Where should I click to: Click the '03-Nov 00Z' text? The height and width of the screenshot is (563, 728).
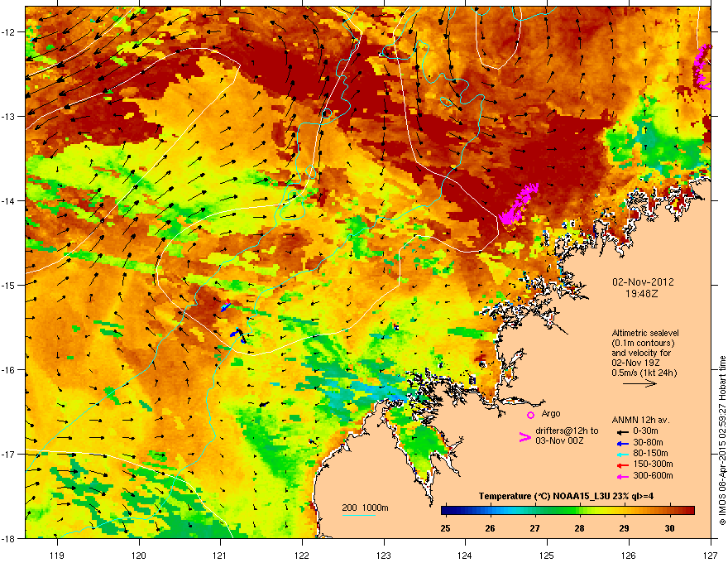coord(559,440)
